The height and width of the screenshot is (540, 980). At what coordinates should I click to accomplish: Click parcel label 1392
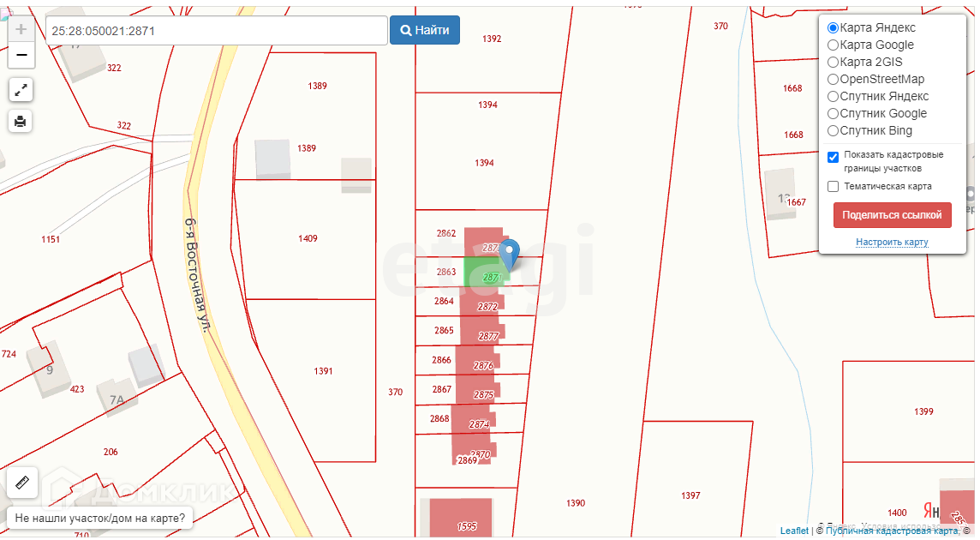point(492,39)
